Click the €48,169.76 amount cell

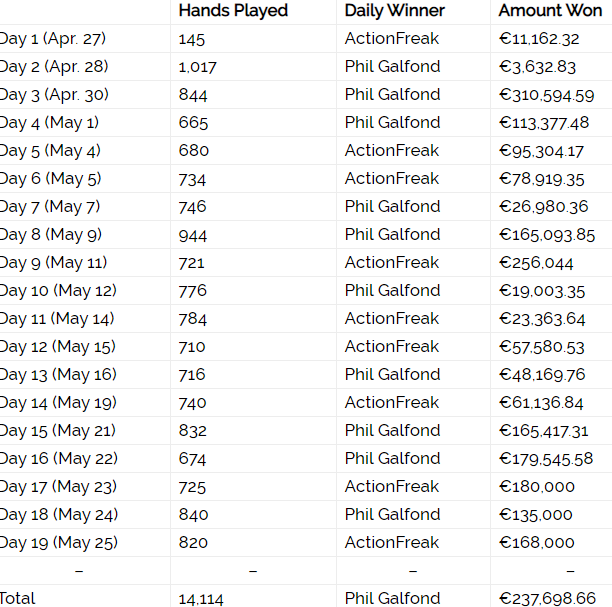543,374
